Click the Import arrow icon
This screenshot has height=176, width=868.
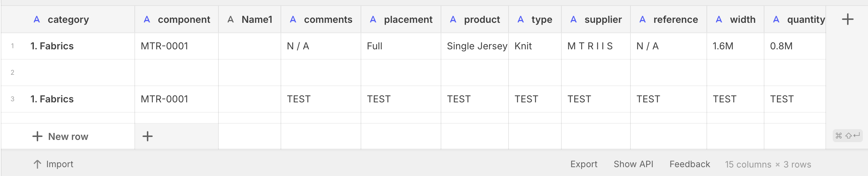click(37, 164)
